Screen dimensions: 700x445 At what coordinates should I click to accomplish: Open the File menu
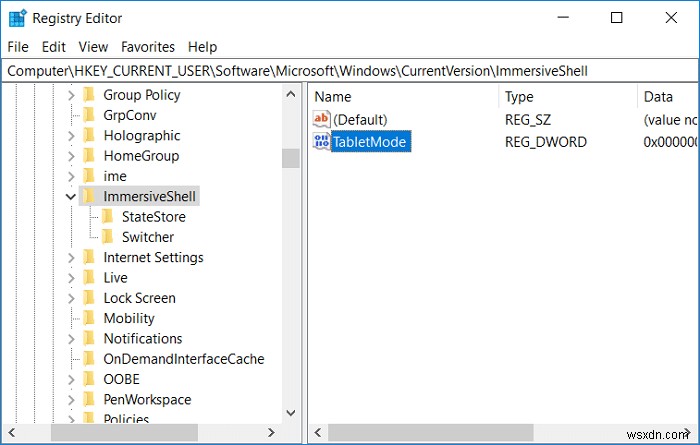[18, 47]
